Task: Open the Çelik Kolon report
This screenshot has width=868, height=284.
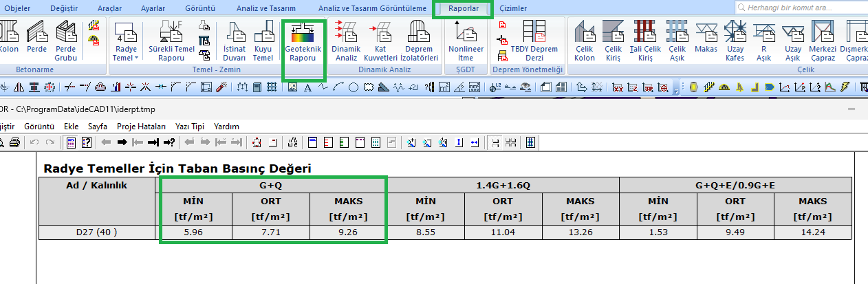Action: point(585,41)
